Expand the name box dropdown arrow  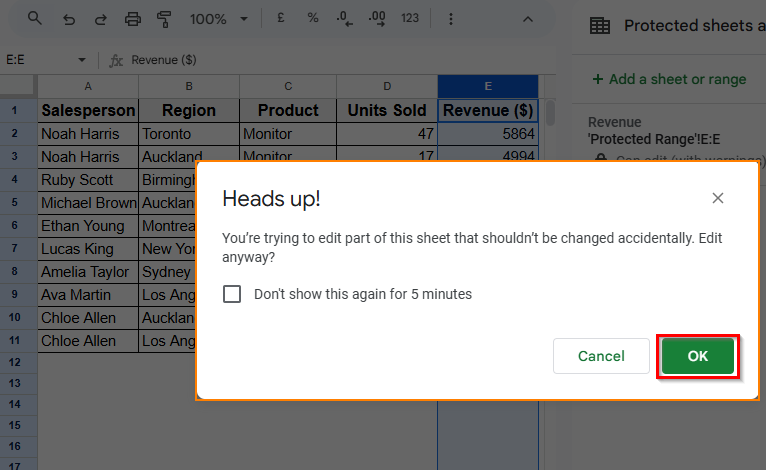point(82,60)
